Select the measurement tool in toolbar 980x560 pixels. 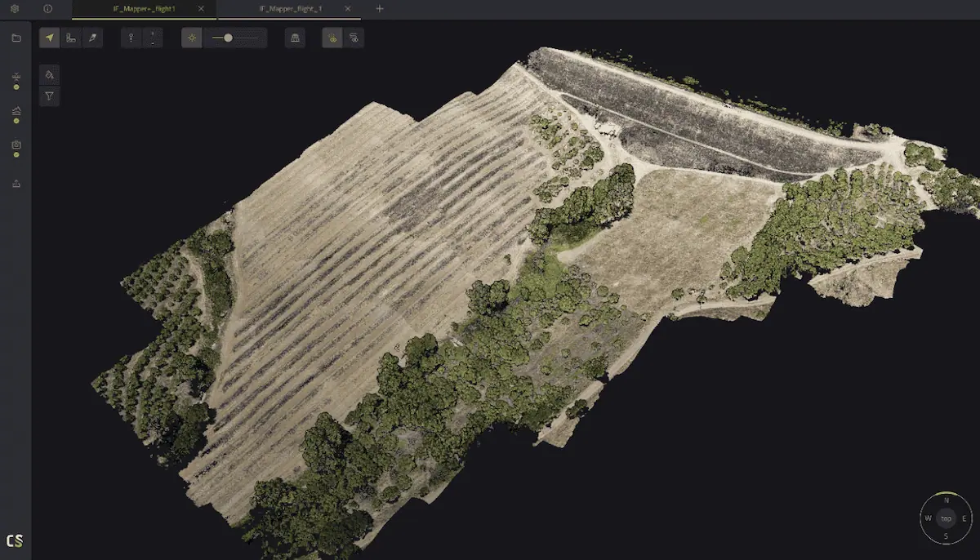pyautogui.click(x=71, y=38)
